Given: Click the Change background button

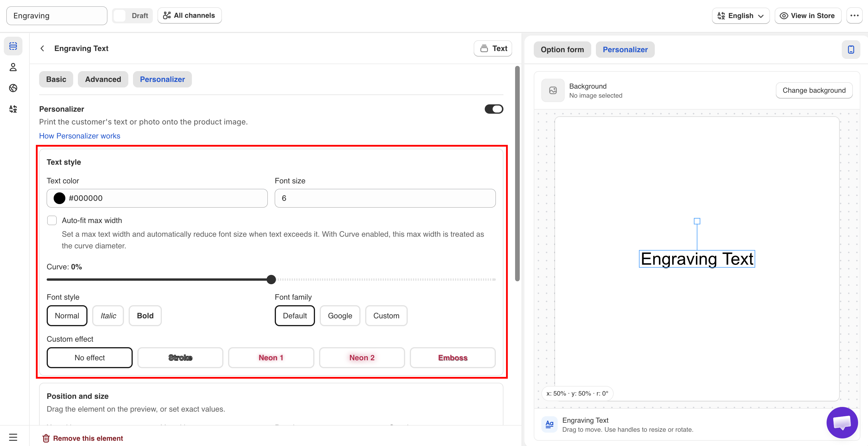Looking at the screenshot, I should click(x=814, y=90).
